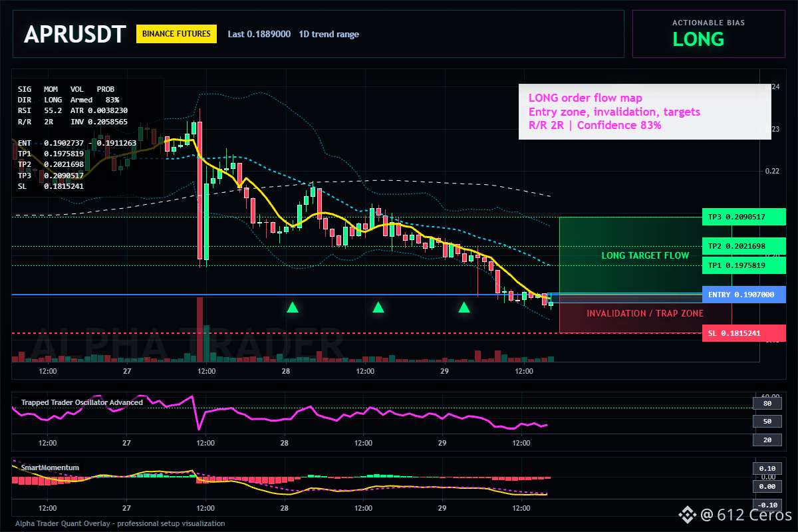Click the INV 0.2058565 value
Image resolution: width=798 pixels, height=532 pixels.
click(99, 123)
